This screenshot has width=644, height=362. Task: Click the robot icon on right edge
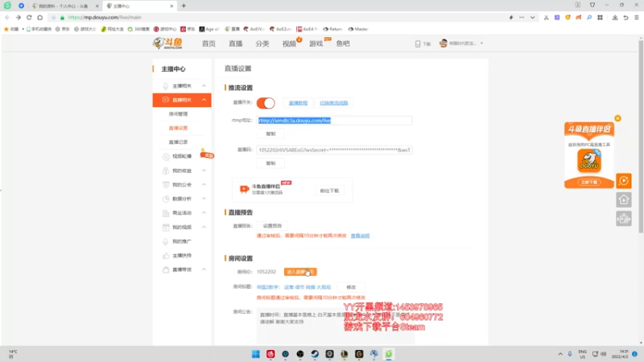tap(623, 219)
